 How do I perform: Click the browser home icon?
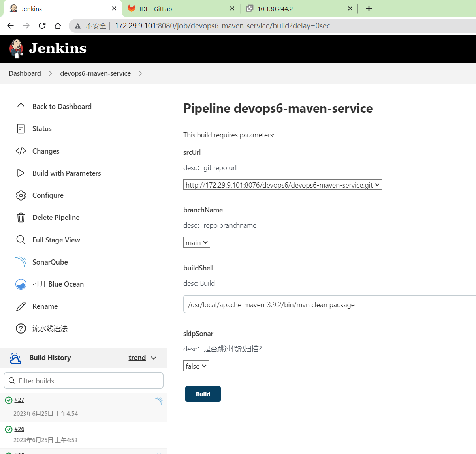[58, 26]
